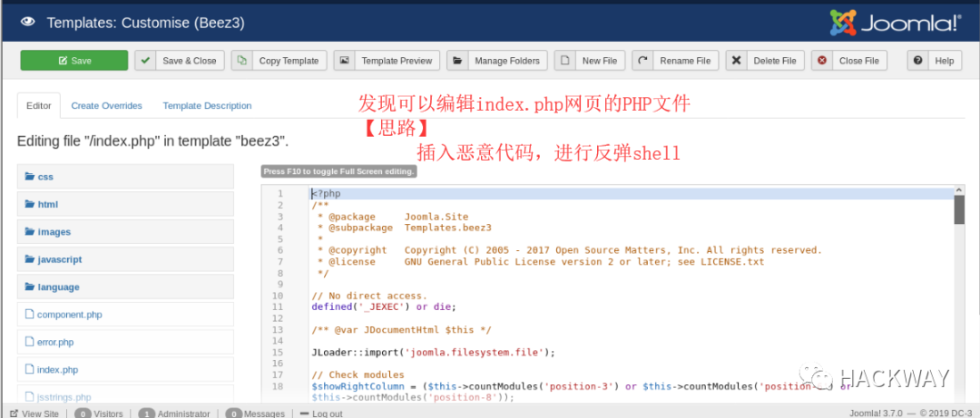
Task: Click the @license GNU General Public line
Action: click(541, 262)
